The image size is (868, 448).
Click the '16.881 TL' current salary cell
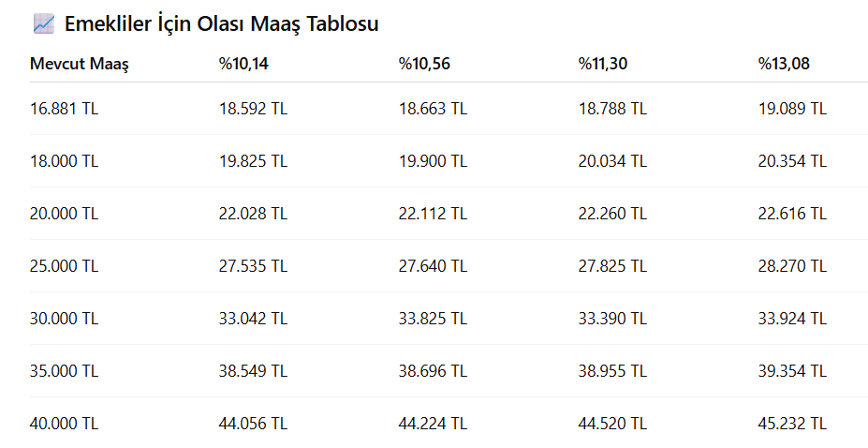pyautogui.click(x=64, y=109)
